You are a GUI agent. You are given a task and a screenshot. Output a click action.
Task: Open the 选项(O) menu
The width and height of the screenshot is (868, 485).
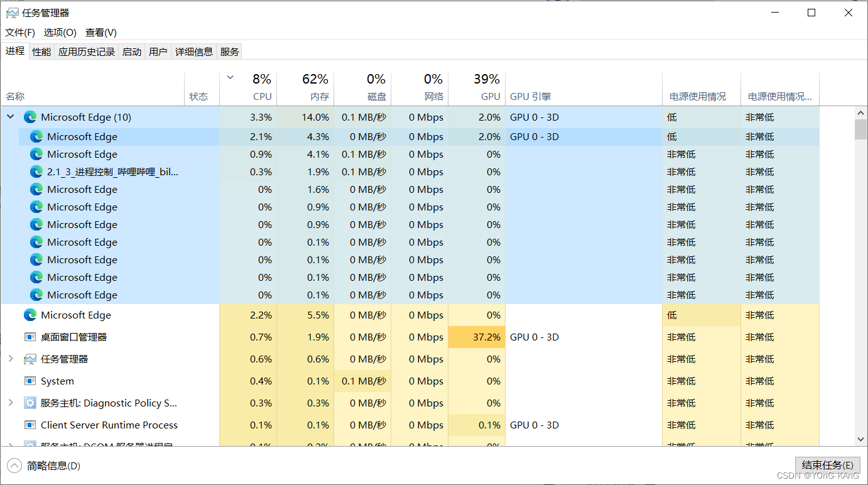click(x=60, y=32)
